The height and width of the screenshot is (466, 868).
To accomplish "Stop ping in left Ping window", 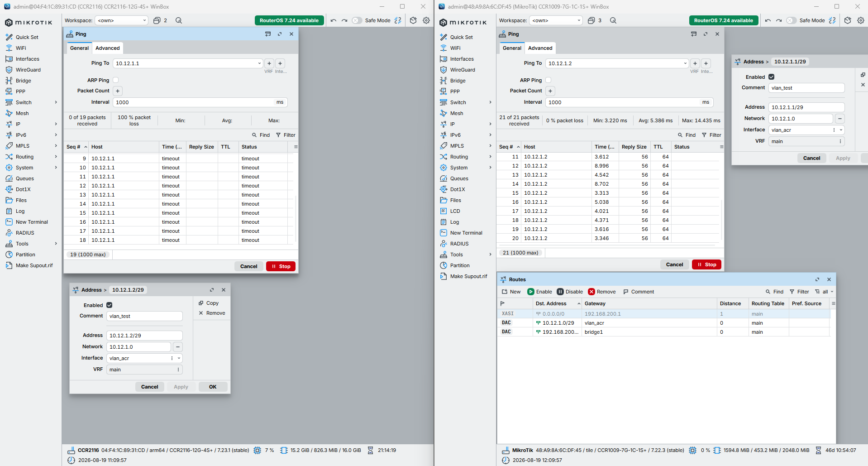I will pos(281,266).
